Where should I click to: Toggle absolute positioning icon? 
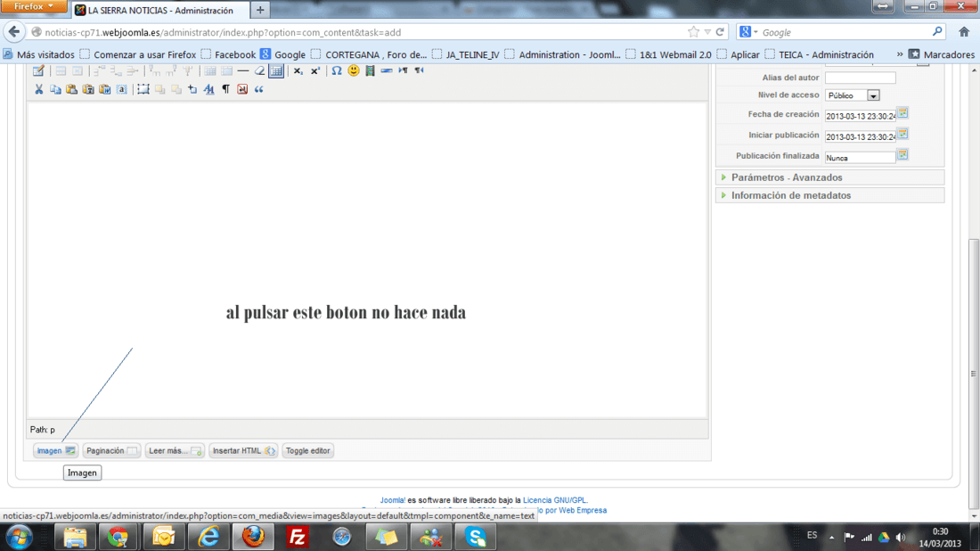coord(192,89)
